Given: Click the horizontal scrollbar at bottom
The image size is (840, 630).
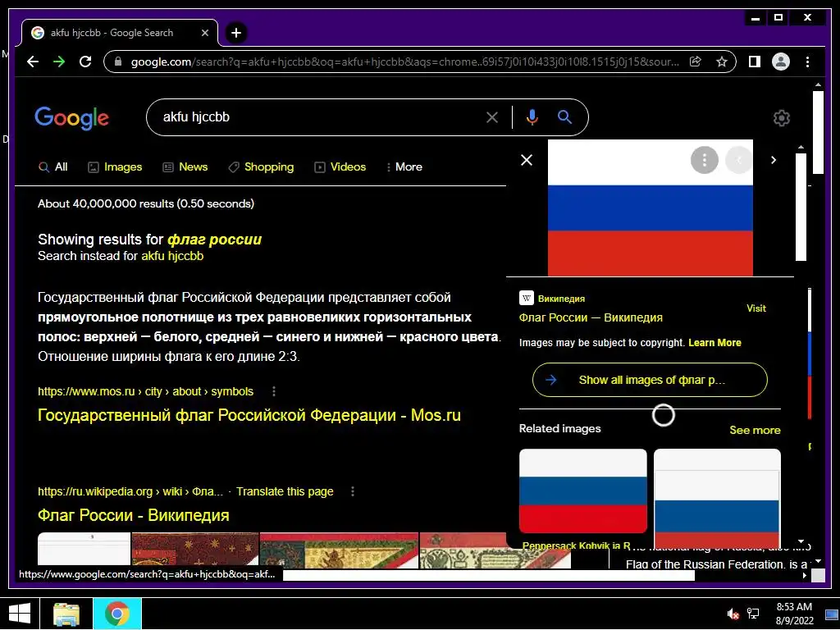Looking at the screenshot, I should (x=489, y=576).
